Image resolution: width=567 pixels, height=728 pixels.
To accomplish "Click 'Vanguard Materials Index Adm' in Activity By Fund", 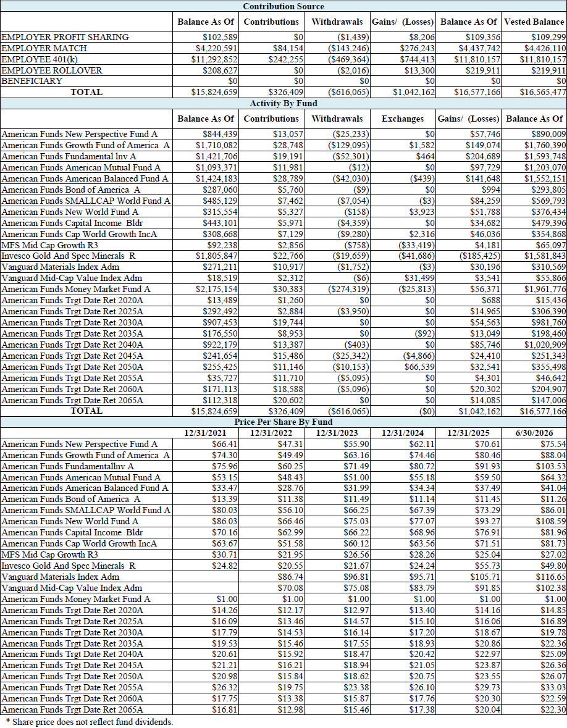I will [x=61, y=267].
